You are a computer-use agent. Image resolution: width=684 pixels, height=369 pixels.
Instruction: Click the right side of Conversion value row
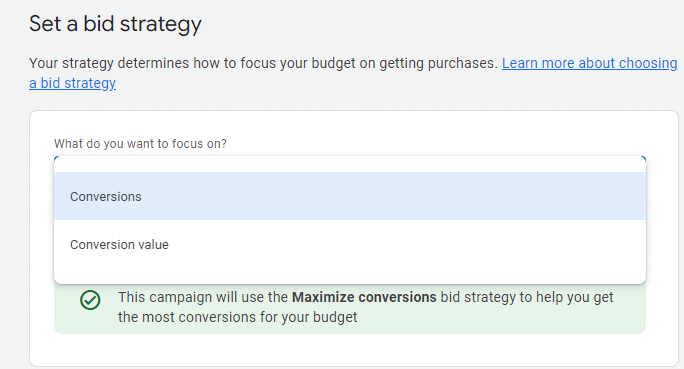click(x=523, y=244)
